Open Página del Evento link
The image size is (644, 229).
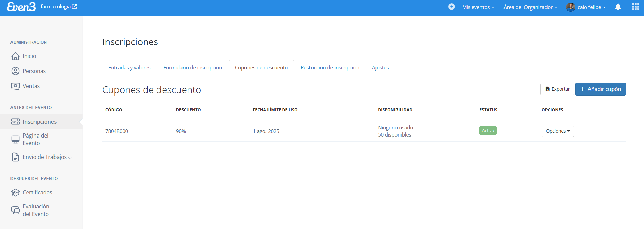click(x=36, y=139)
